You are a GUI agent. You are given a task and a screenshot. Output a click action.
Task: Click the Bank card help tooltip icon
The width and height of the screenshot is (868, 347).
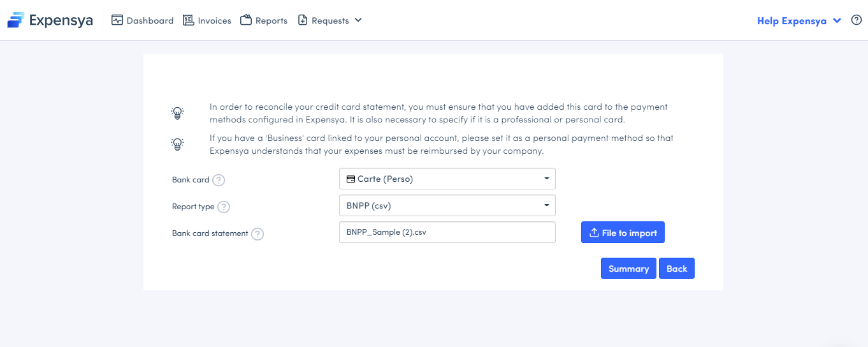[219, 180]
